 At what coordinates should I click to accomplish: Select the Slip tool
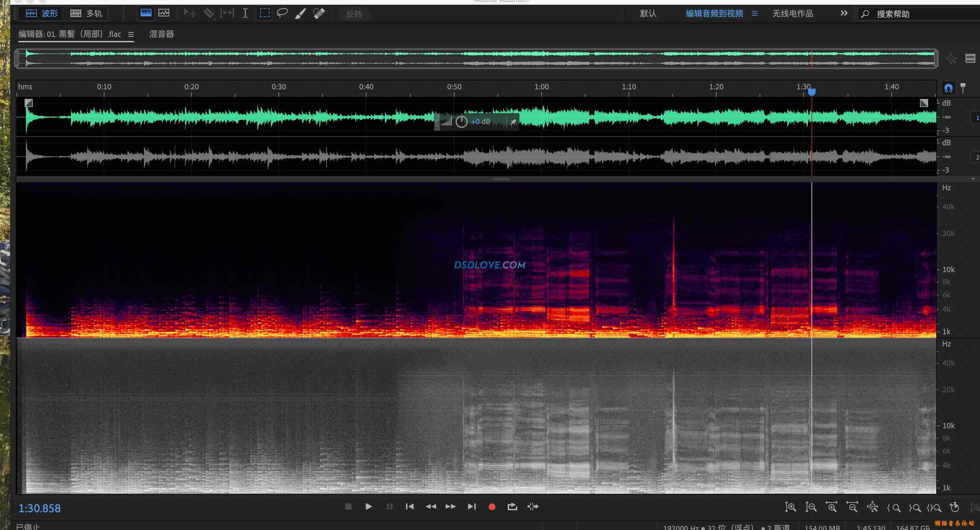coord(227,13)
